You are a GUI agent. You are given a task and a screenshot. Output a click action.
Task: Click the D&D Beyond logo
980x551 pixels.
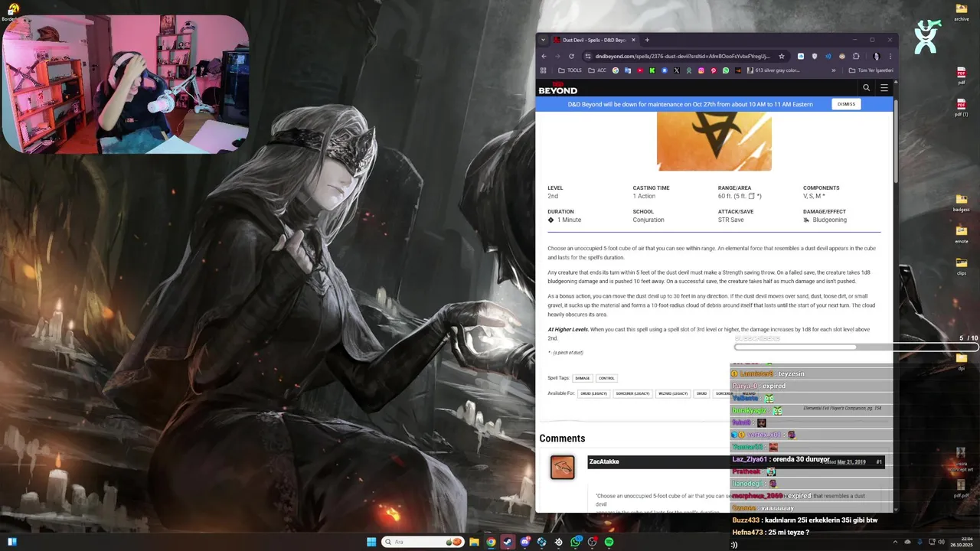point(557,88)
